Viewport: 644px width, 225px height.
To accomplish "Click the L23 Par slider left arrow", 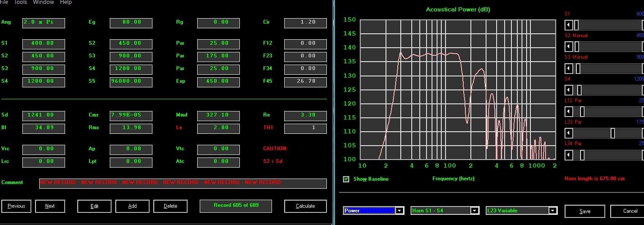I will coord(569,133).
